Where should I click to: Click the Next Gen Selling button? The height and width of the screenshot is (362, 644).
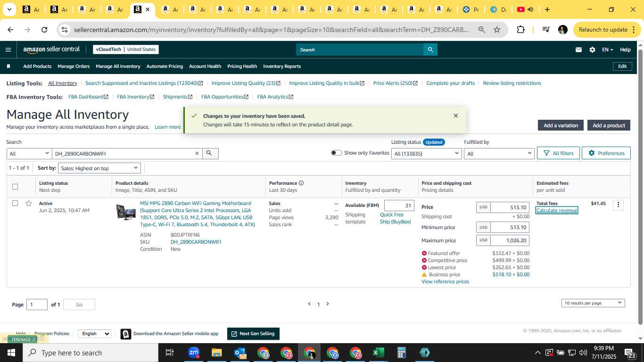253,334
